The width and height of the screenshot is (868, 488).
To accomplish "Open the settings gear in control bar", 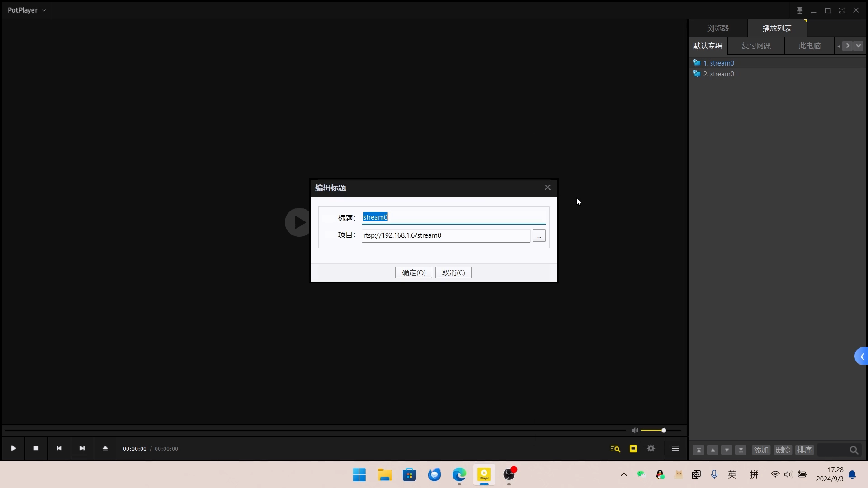I will coord(651,449).
